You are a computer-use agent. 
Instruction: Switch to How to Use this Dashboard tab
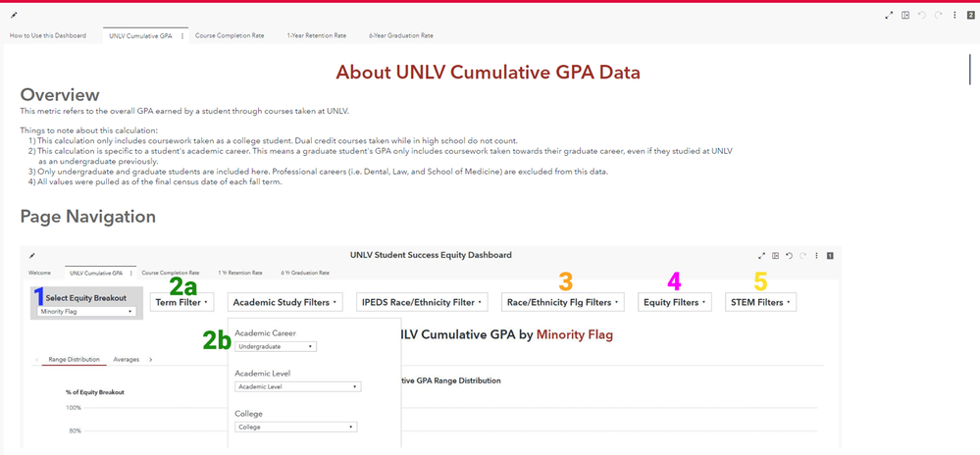(48, 35)
